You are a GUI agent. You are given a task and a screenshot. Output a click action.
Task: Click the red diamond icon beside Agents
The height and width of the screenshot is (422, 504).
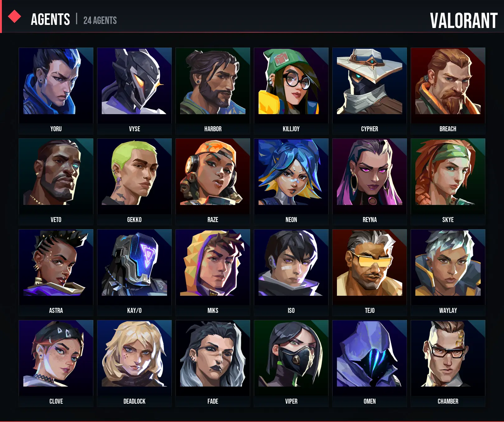coord(14,16)
